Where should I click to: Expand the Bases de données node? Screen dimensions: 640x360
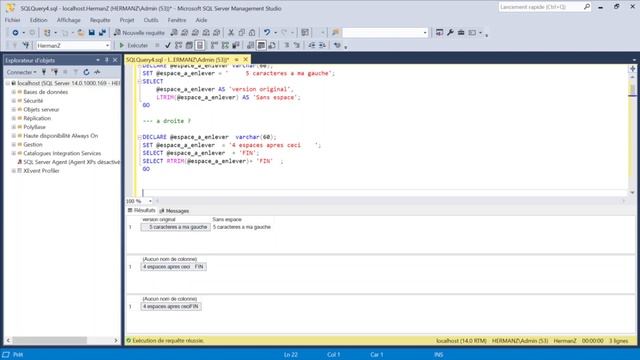coord(13,92)
